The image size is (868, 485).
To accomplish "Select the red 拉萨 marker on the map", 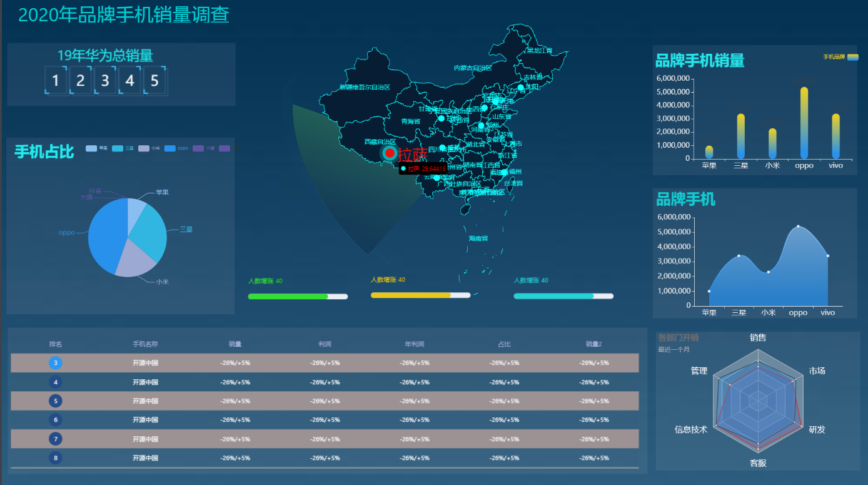I will pos(390,153).
